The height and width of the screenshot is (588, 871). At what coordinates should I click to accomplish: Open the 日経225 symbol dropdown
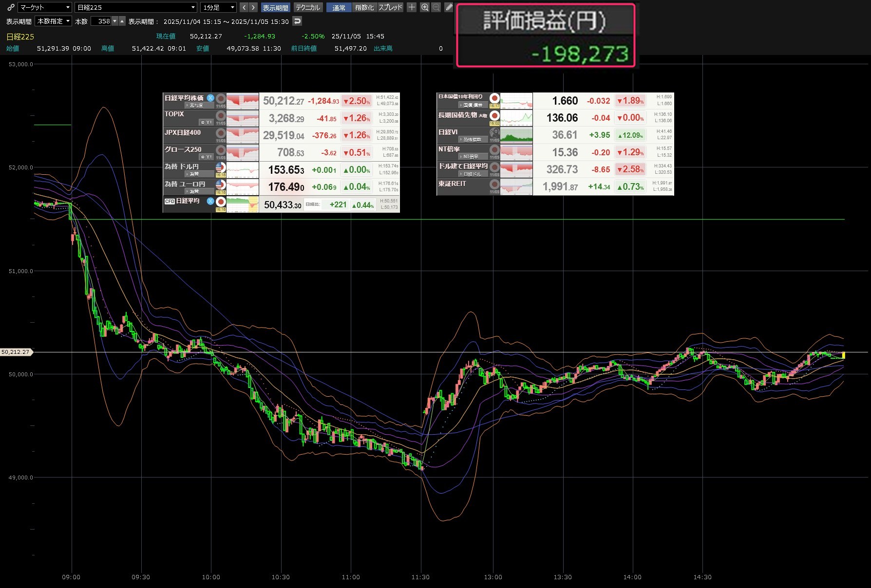click(x=136, y=7)
